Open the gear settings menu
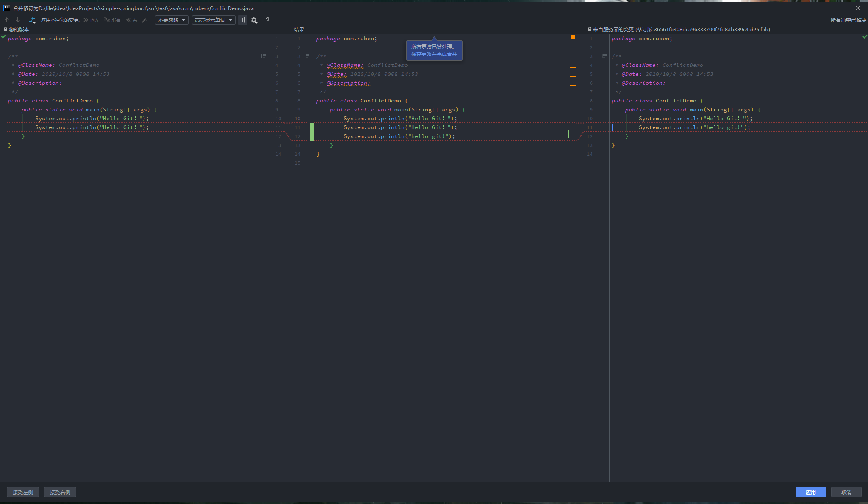The width and height of the screenshot is (868, 504). tap(254, 20)
